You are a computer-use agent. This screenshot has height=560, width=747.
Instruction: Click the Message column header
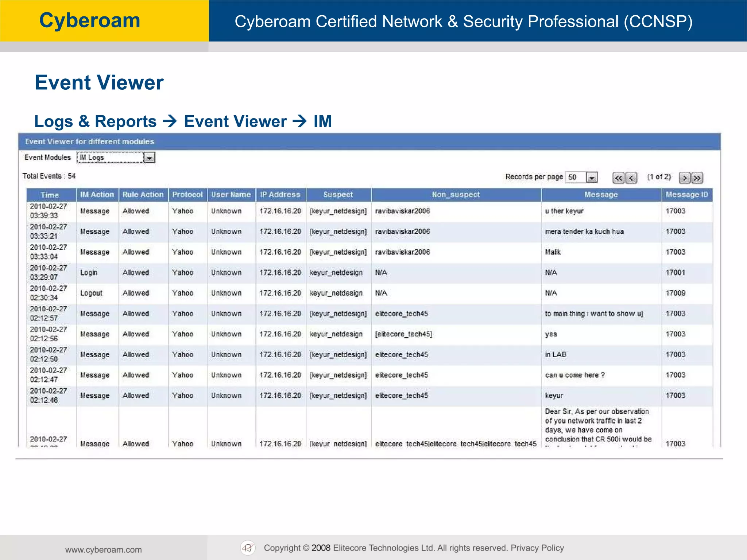601,195
